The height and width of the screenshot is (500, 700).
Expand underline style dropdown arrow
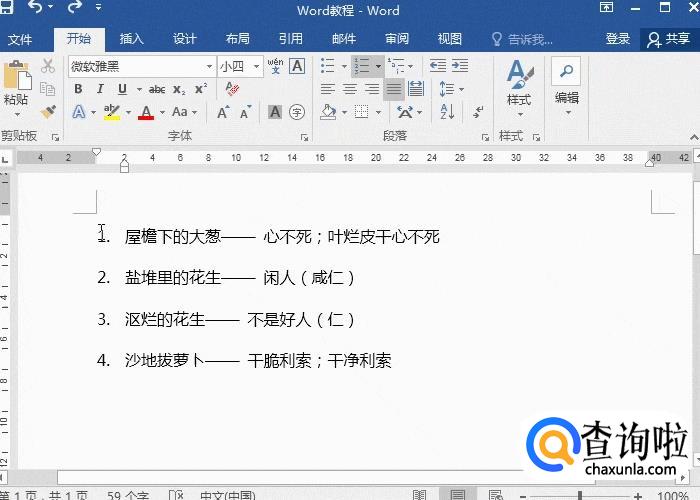[139, 89]
